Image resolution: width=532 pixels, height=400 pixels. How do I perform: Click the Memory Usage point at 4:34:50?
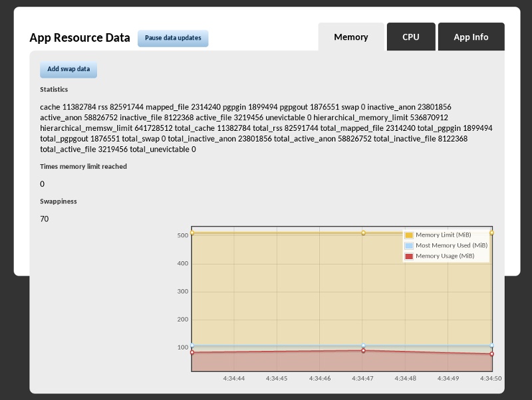click(x=492, y=355)
